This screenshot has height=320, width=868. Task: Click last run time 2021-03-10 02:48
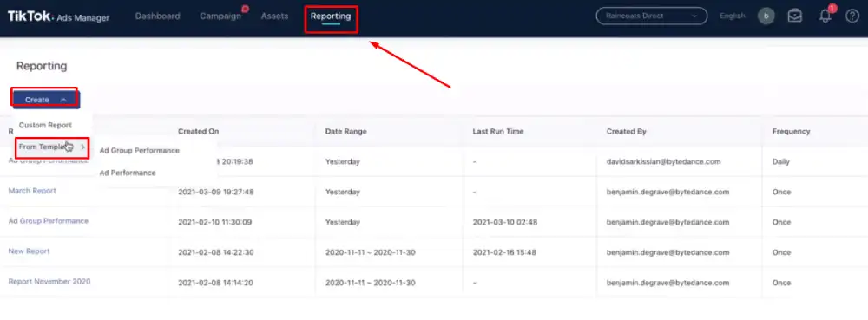pos(505,222)
